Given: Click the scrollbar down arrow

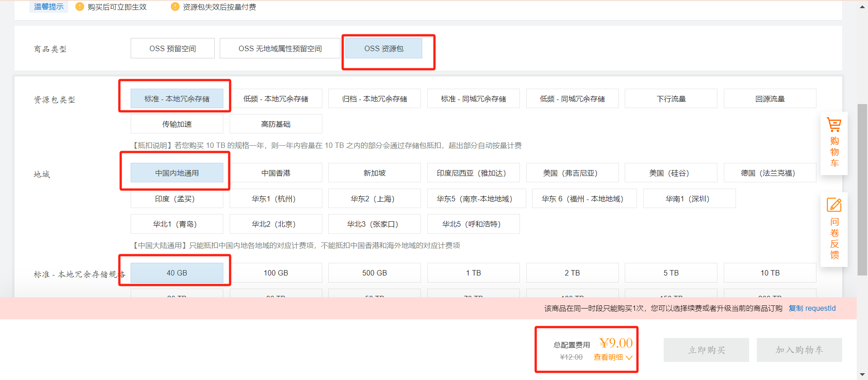Looking at the screenshot, I should (862, 375).
